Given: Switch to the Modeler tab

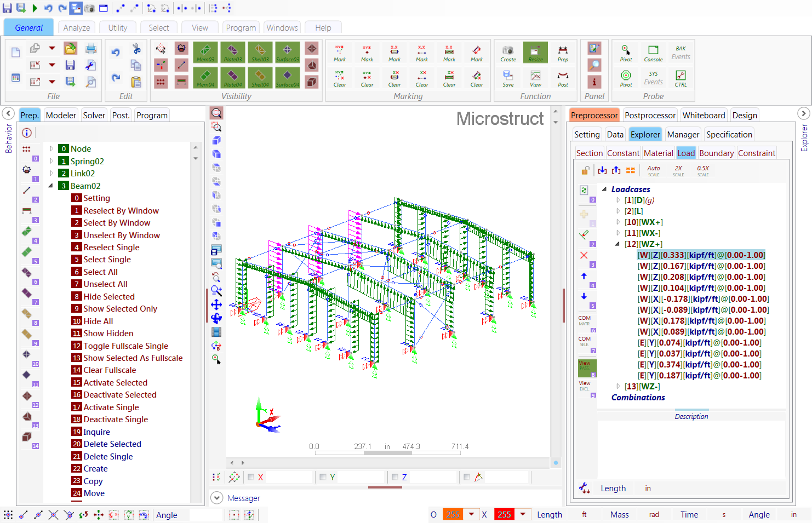Looking at the screenshot, I should click(x=61, y=115).
